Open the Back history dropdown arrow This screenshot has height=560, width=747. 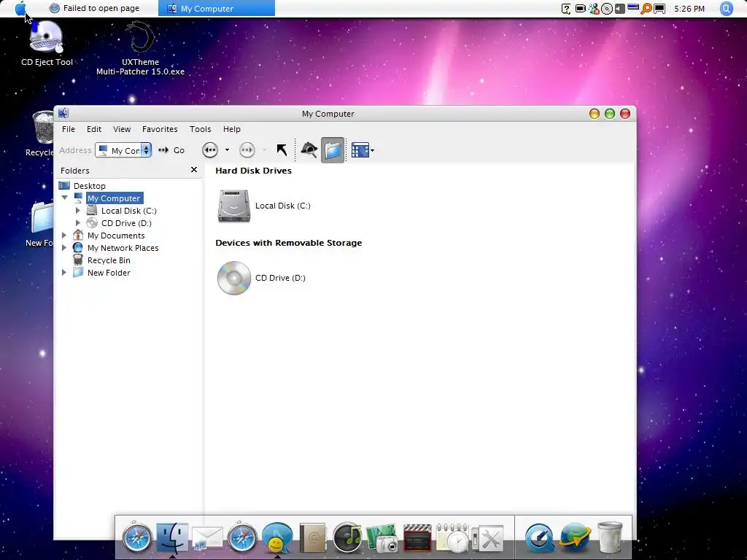(x=227, y=150)
